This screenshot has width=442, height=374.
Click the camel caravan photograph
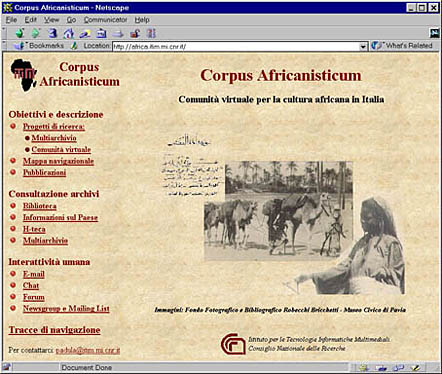278,211
